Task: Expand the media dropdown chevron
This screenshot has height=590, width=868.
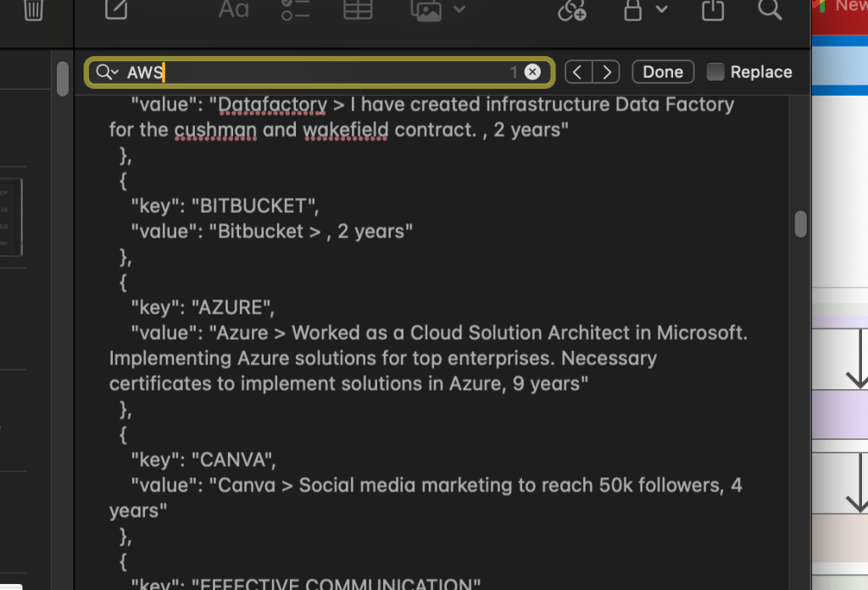Action: 459,8
